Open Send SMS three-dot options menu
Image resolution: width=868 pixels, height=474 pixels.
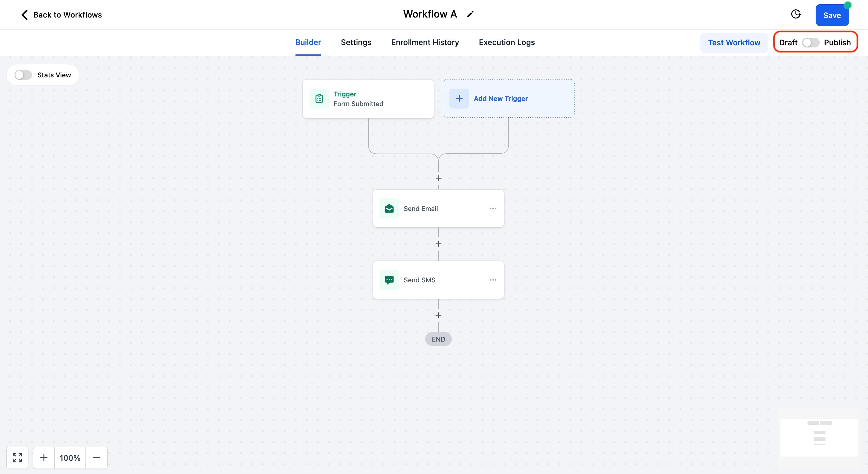pos(493,280)
